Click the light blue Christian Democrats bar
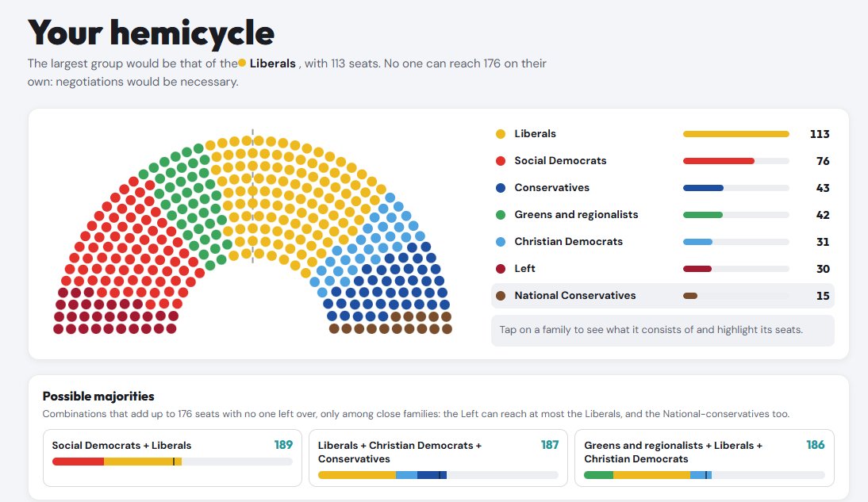 click(697, 242)
